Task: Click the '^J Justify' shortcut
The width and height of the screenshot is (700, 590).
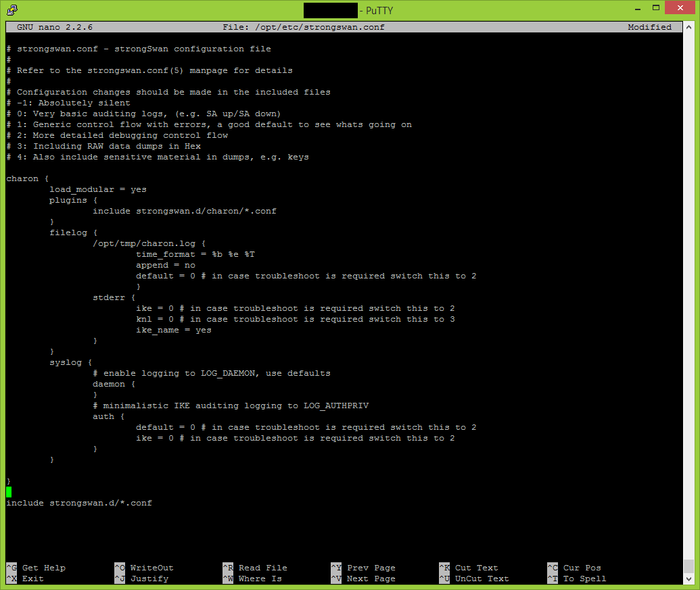Action: click(141, 579)
